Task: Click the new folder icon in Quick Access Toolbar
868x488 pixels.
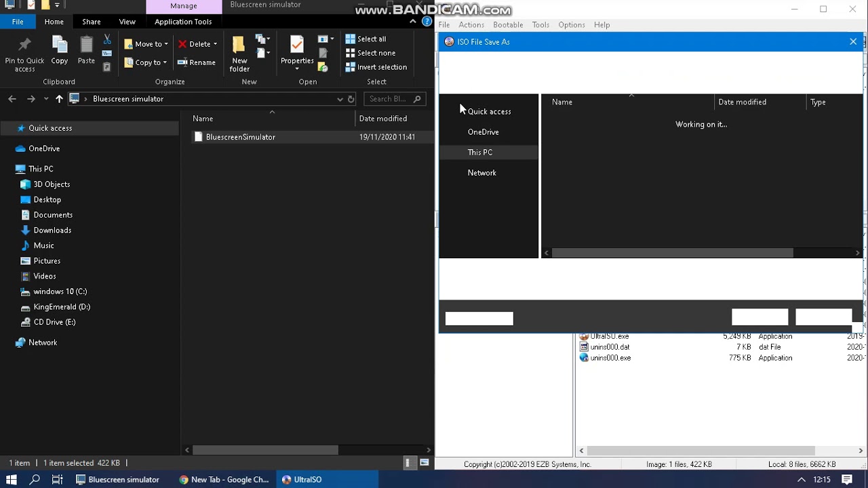Action: click(x=45, y=5)
